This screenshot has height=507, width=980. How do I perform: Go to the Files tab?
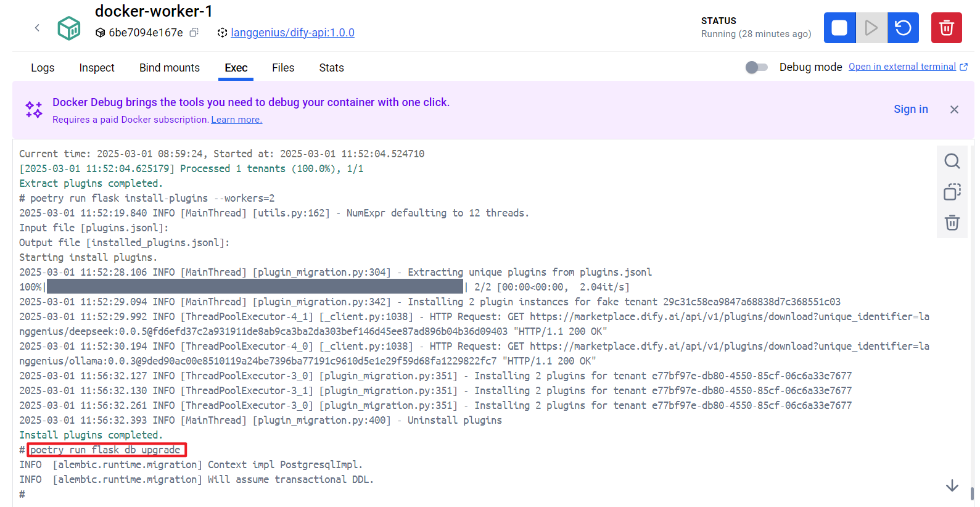[x=283, y=68]
